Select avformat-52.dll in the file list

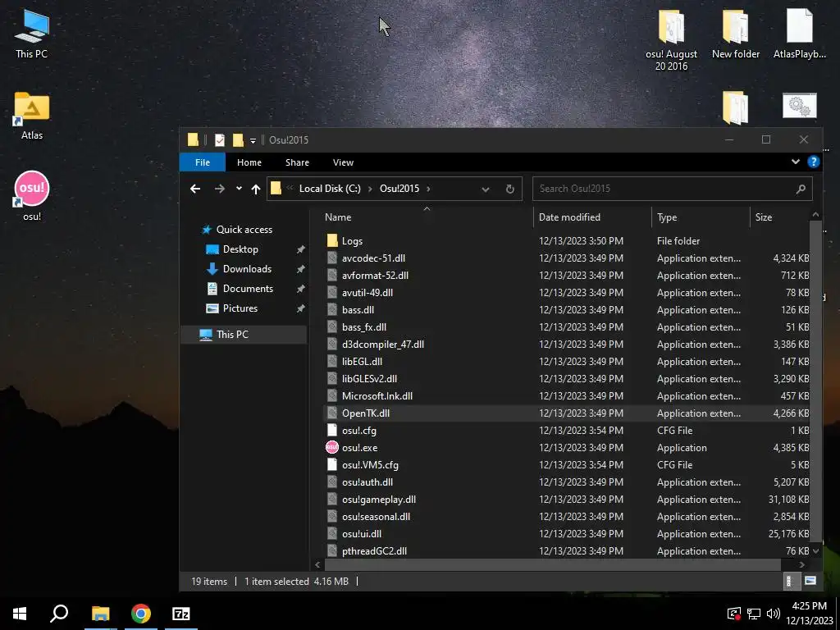375,276
